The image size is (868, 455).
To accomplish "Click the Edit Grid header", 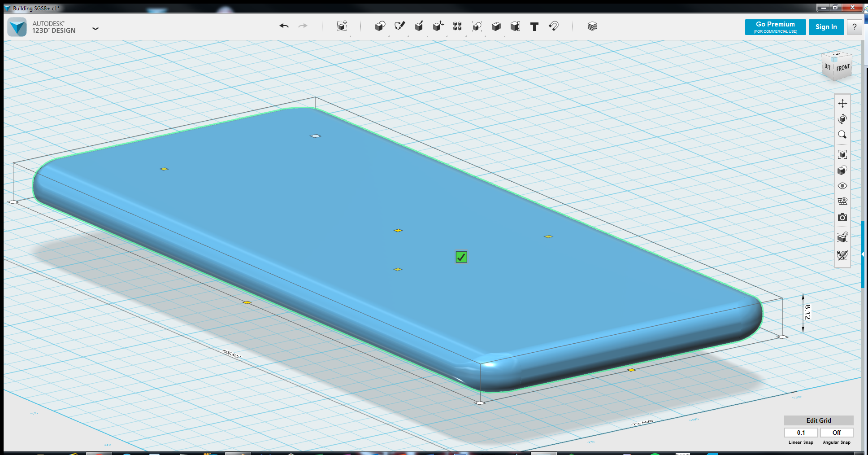I will pos(819,420).
